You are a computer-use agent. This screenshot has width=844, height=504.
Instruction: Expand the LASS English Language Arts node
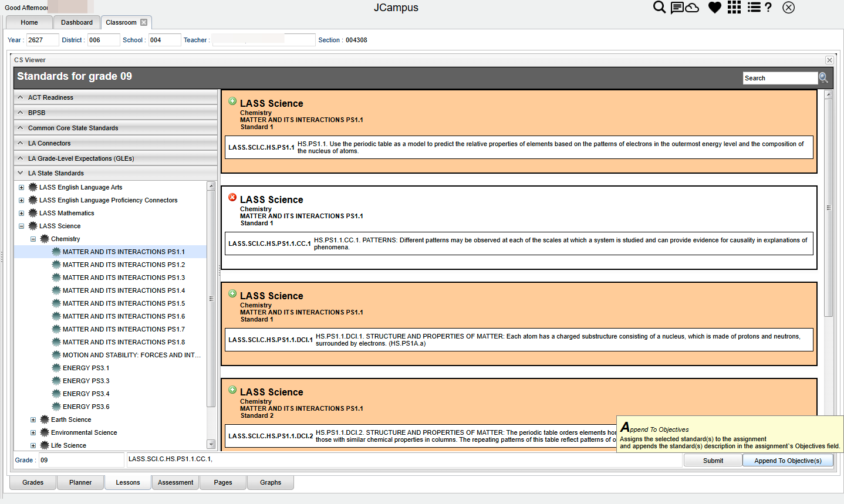[21, 188]
